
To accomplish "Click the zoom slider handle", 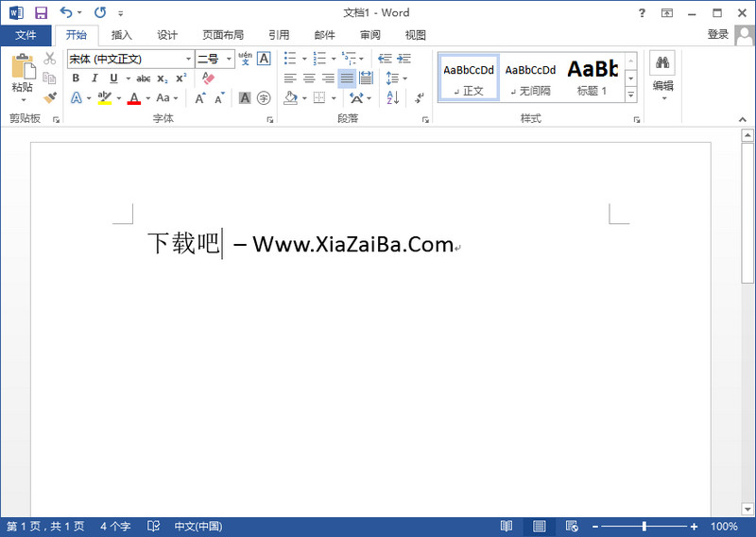I will (x=644, y=526).
